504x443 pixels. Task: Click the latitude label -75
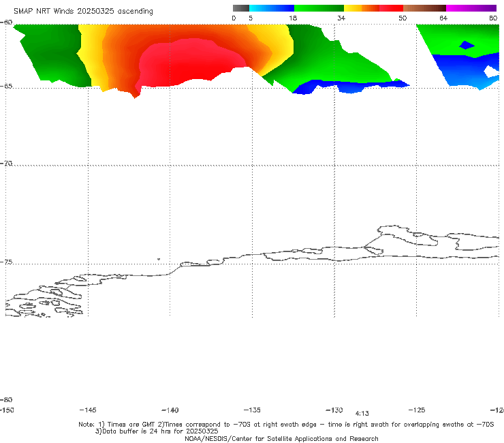[6, 262]
